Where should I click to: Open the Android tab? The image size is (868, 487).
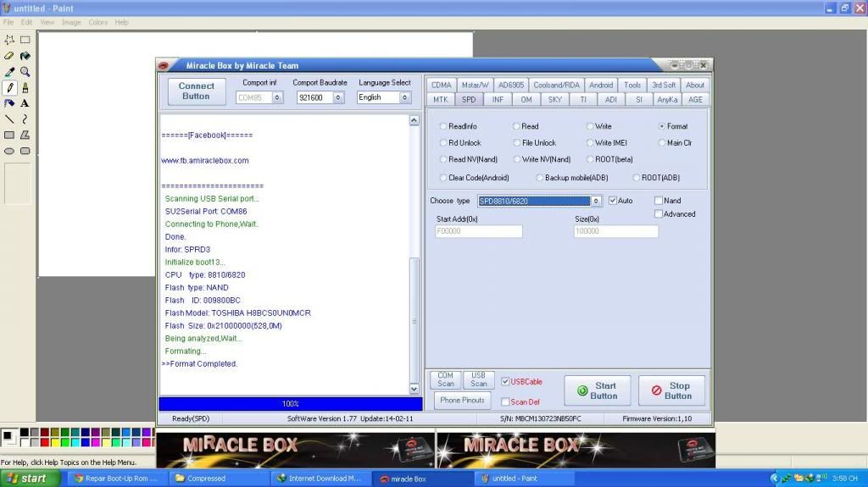tap(601, 85)
